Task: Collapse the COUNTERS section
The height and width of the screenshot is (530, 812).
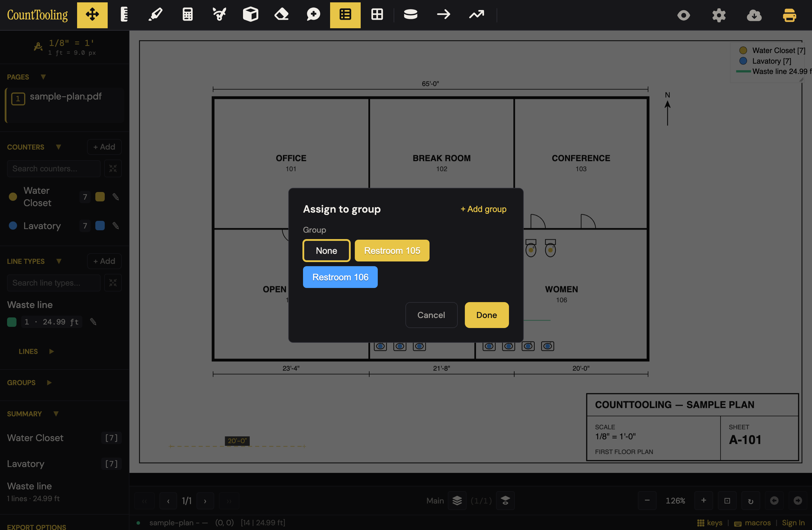Action: click(x=58, y=147)
